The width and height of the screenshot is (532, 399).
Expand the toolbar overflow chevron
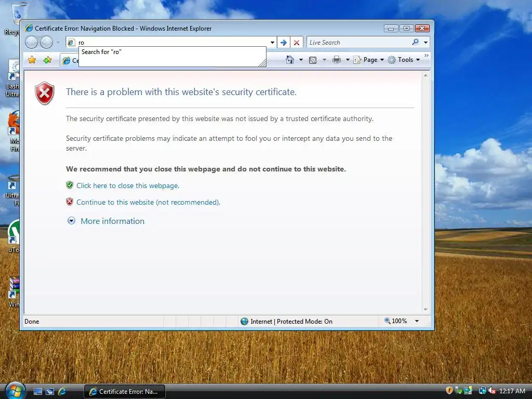click(x=427, y=55)
